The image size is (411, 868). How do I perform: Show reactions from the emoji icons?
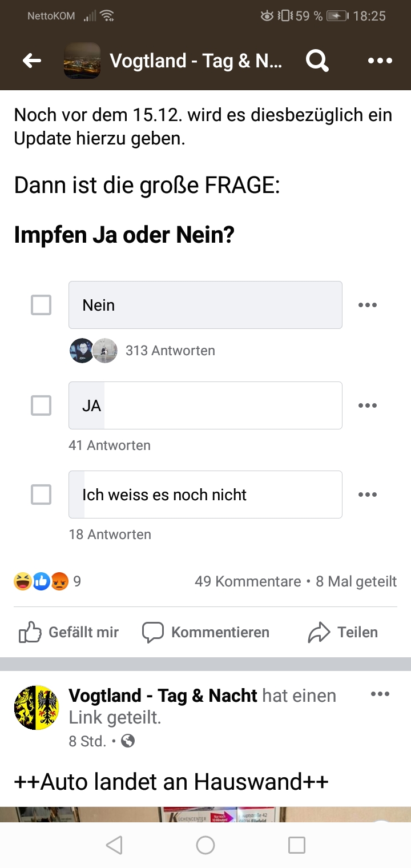[41, 581]
